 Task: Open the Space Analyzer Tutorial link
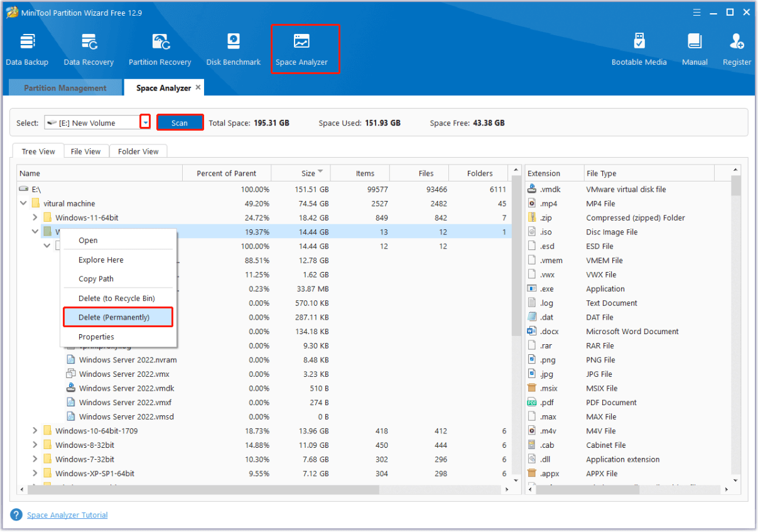click(x=67, y=515)
